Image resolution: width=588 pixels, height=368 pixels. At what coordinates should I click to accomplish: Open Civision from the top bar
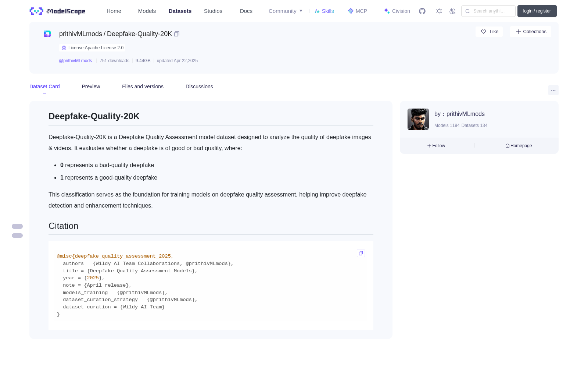397,11
